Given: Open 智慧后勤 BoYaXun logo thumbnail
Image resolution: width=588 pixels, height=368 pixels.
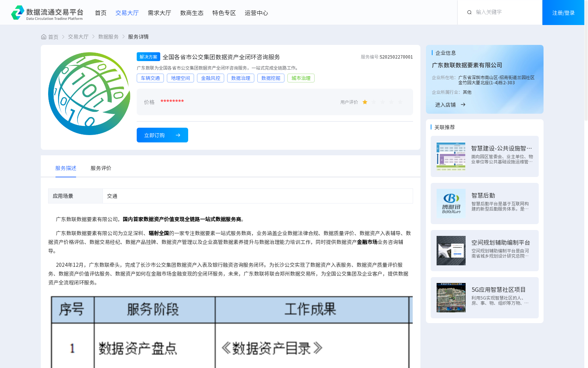Looking at the screenshot, I should tap(451, 204).
